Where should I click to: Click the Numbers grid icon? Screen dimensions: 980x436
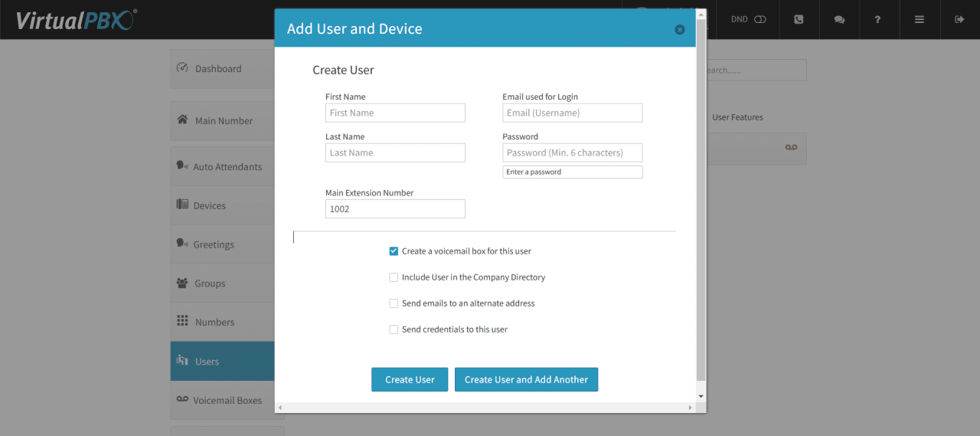(182, 321)
